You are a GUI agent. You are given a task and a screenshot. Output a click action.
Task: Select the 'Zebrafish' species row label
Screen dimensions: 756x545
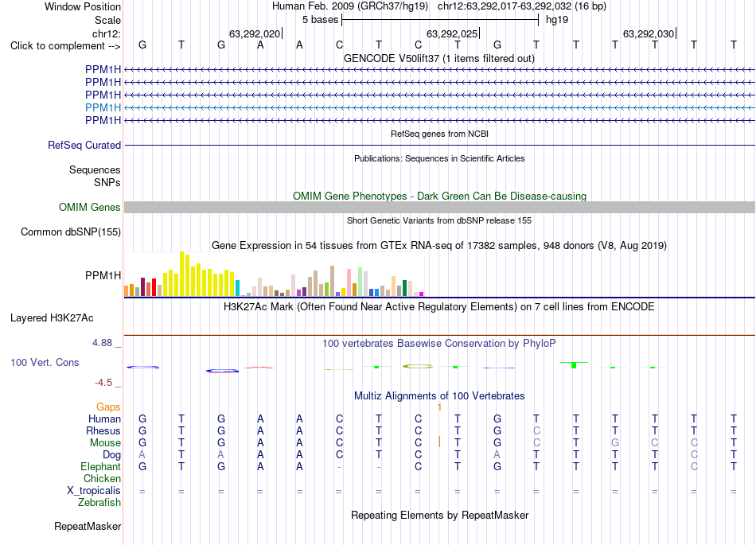tap(99, 503)
